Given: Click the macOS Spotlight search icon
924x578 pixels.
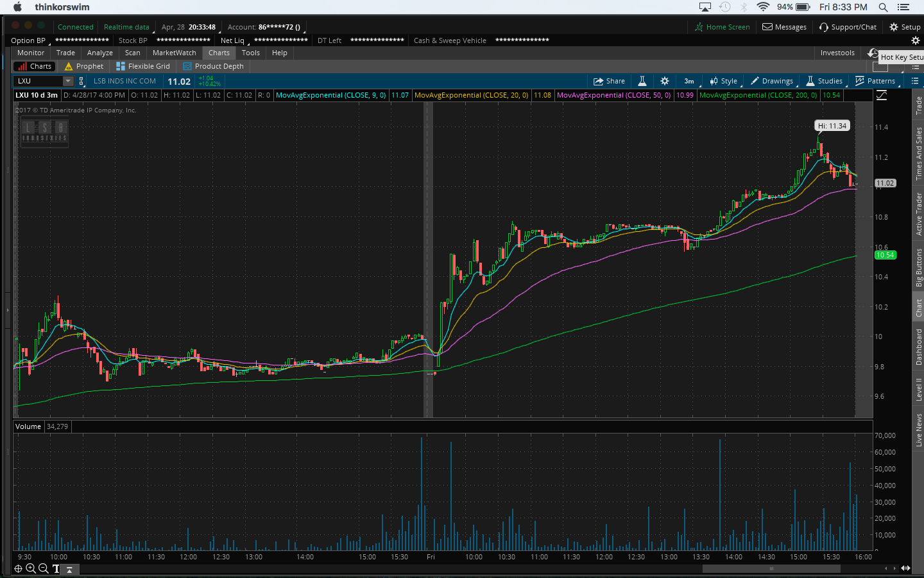Looking at the screenshot, I should (x=883, y=7).
